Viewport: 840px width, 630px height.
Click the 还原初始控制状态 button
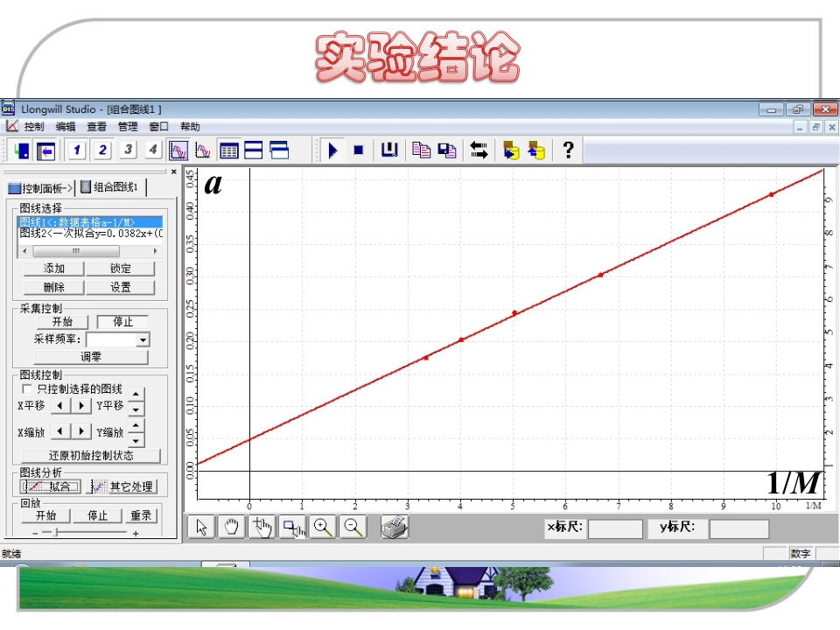click(91, 456)
